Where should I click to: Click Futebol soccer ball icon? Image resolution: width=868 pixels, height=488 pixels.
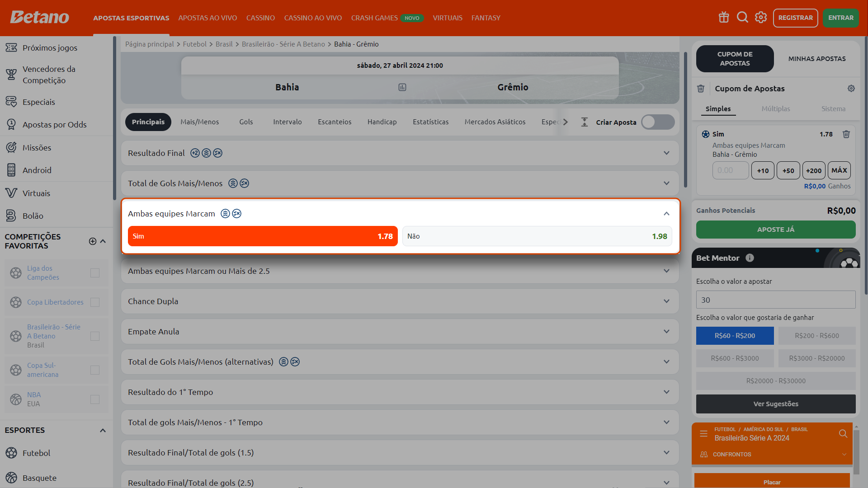pyautogui.click(x=11, y=453)
